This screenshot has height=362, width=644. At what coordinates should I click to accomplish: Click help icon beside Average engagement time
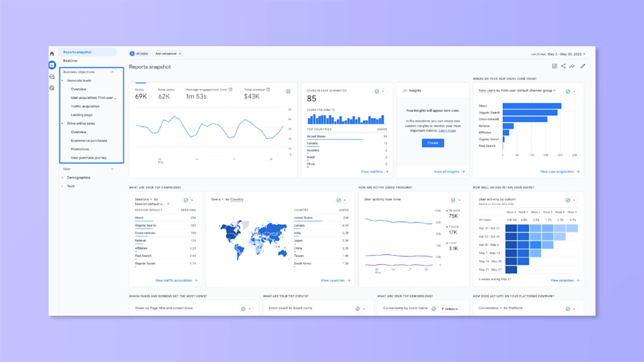(x=230, y=90)
